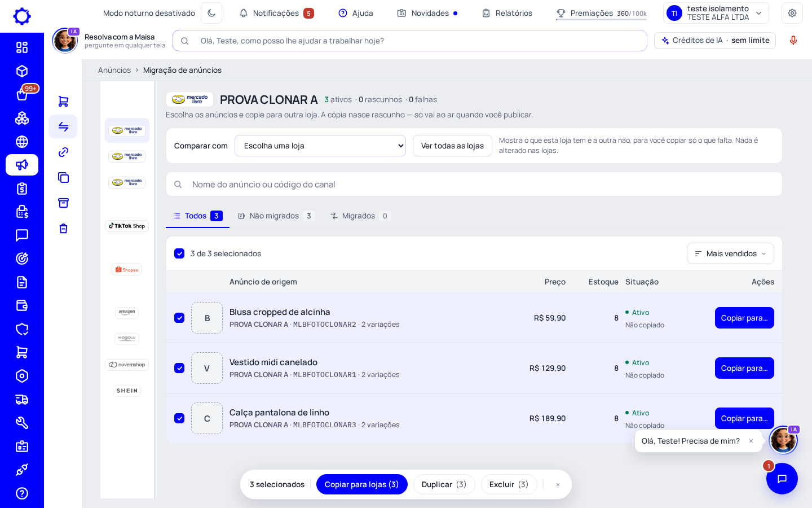812x508 pixels.
Task: Select the TikTok Shop channel logo
Action: (127, 226)
